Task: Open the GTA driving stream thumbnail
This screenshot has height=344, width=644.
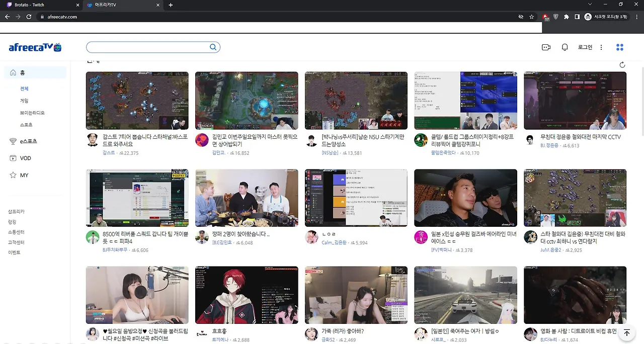Action: coord(465,295)
